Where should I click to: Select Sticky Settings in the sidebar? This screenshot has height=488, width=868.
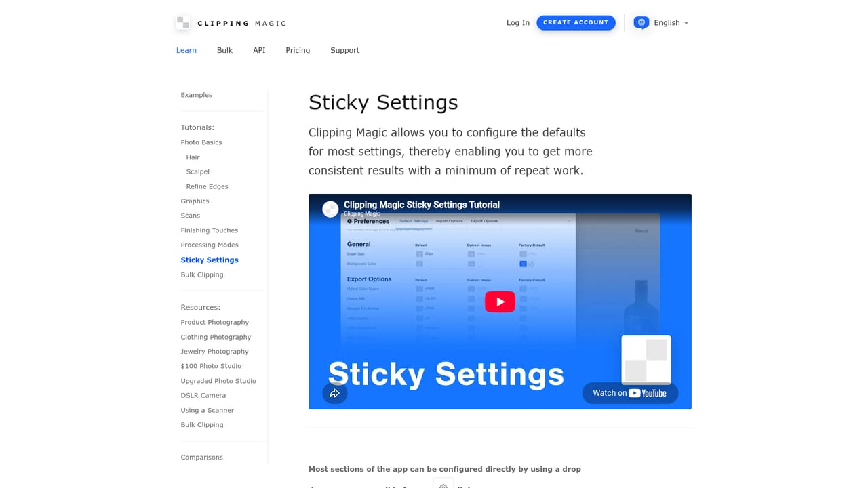pyautogui.click(x=210, y=260)
